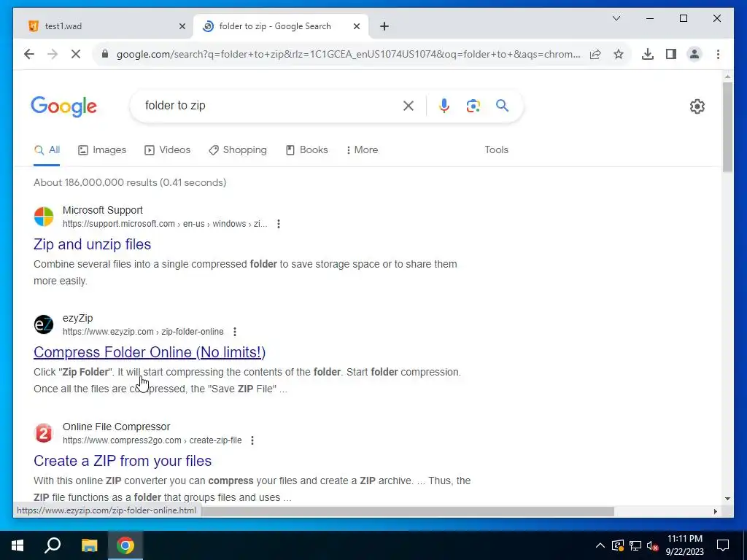Open the tab search dropdown chevron
The image size is (747, 560).
coord(616,18)
